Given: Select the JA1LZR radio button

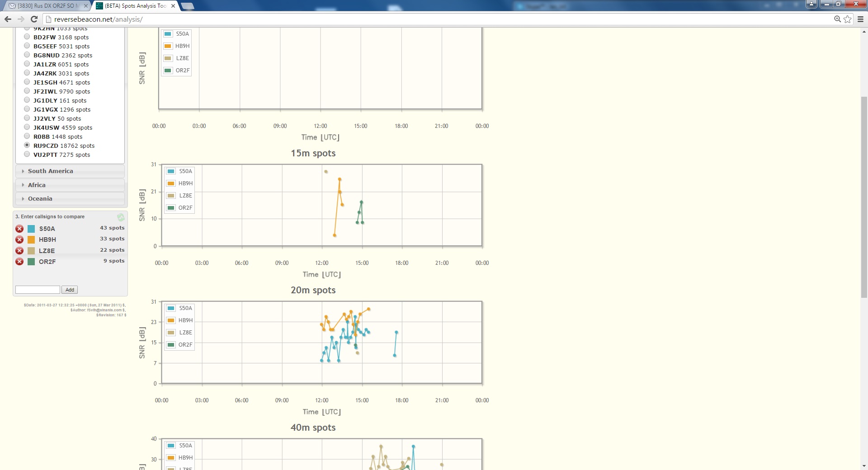Looking at the screenshot, I should click(x=27, y=64).
